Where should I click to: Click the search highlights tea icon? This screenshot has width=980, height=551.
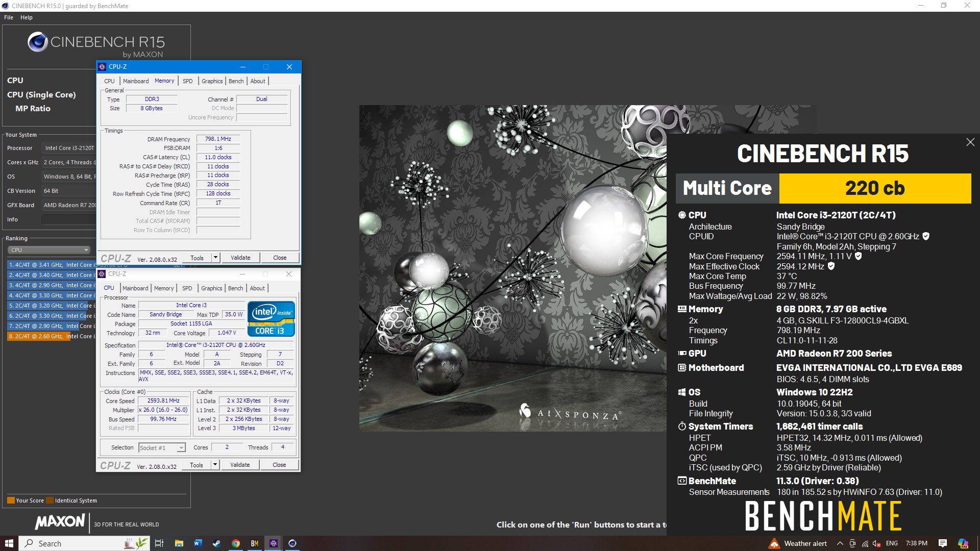tap(136, 543)
